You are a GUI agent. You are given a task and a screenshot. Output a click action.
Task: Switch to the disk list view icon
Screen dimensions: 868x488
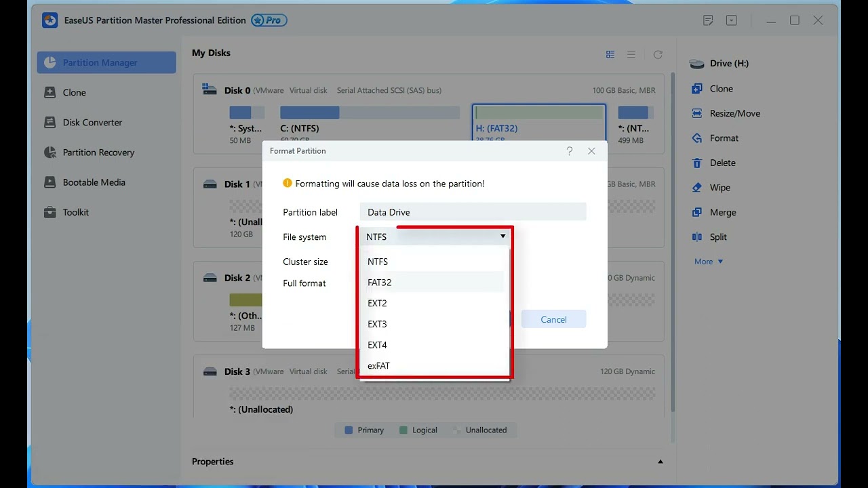point(631,54)
